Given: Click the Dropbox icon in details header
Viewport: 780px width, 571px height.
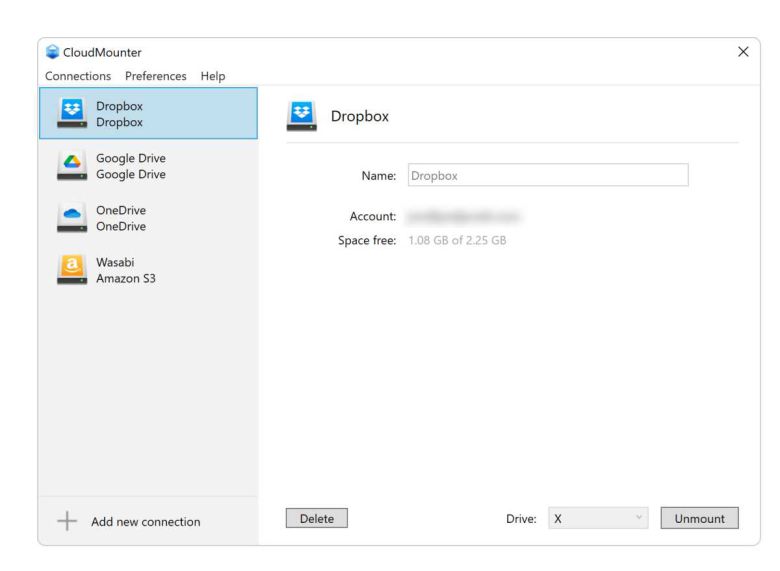Looking at the screenshot, I should tap(302, 116).
